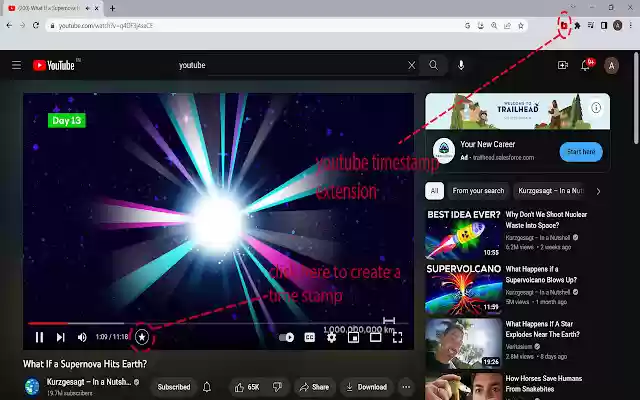The image size is (640, 400).
Task: Toggle the autoplay switch
Action: click(x=287, y=337)
